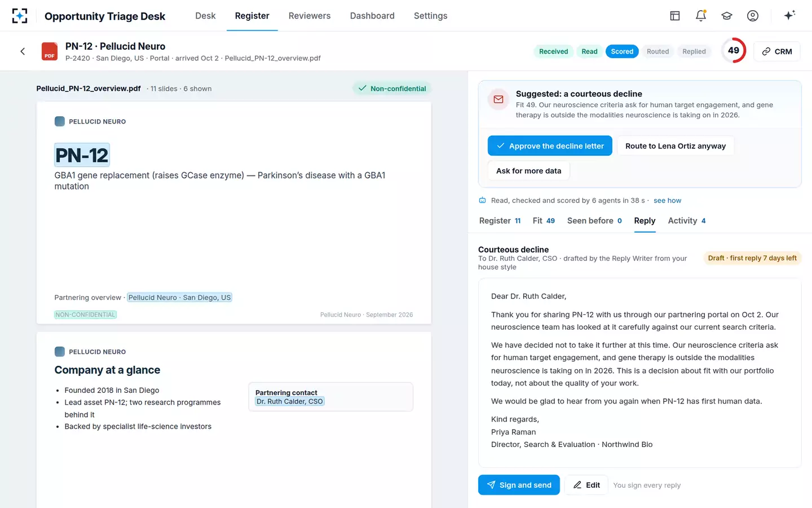812x508 pixels.
Task: Click the highlighted PN-12 title on slide
Action: pyautogui.click(x=82, y=155)
